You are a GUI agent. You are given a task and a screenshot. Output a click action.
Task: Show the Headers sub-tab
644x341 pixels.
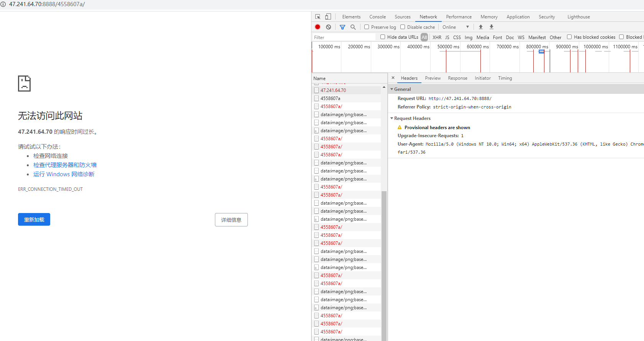pyautogui.click(x=409, y=78)
